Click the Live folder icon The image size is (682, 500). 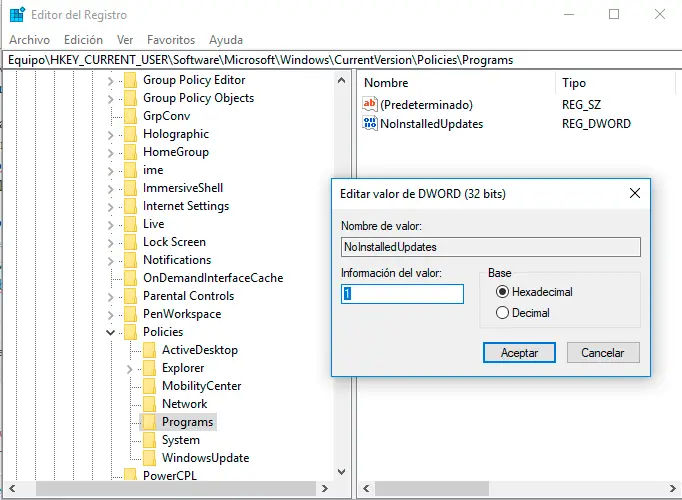(x=130, y=224)
